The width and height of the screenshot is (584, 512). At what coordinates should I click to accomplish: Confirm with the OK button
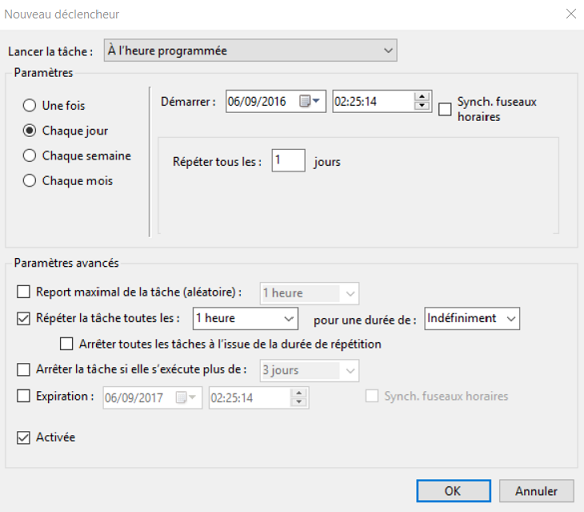[453, 491]
